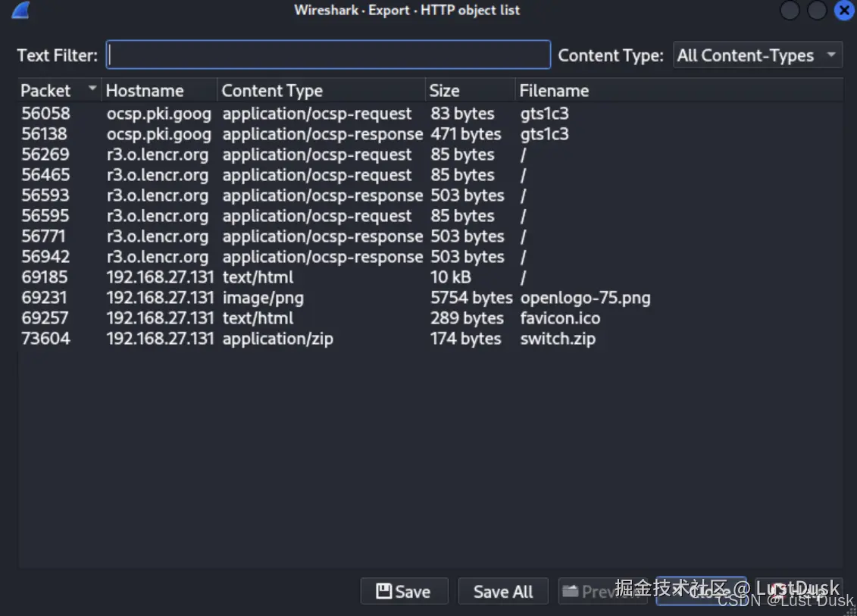Select packet 56771 row
Image resolution: width=857 pixels, height=616 pixels.
click(x=430, y=236)
